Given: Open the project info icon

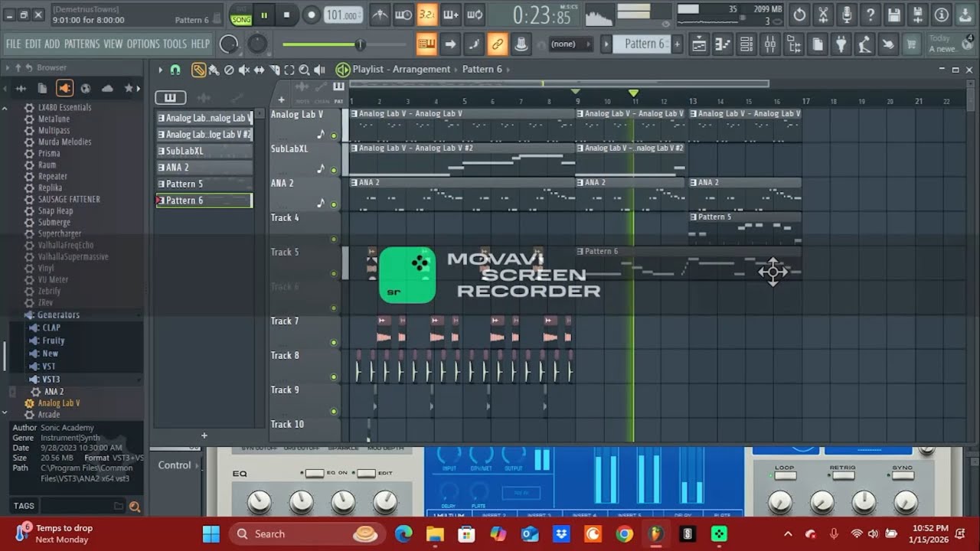Looking at the screenshot, I should (942, 15).
